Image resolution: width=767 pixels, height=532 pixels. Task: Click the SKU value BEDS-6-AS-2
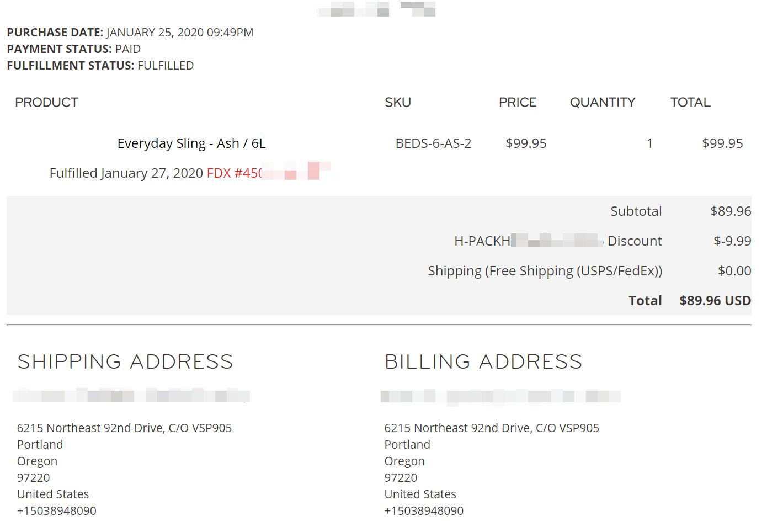pos(433,143)
